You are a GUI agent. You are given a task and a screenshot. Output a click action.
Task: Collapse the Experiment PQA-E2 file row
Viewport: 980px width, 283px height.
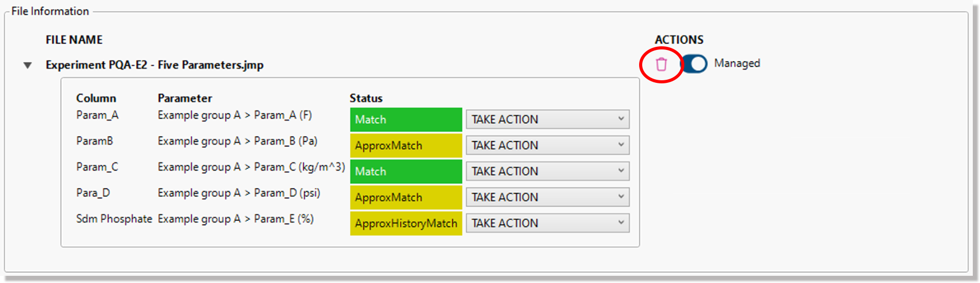(28, 65)
